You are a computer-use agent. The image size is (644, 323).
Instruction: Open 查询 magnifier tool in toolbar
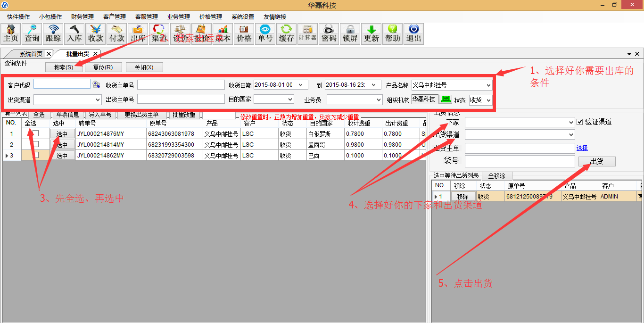pyautogui.click(x=32, y=34)
